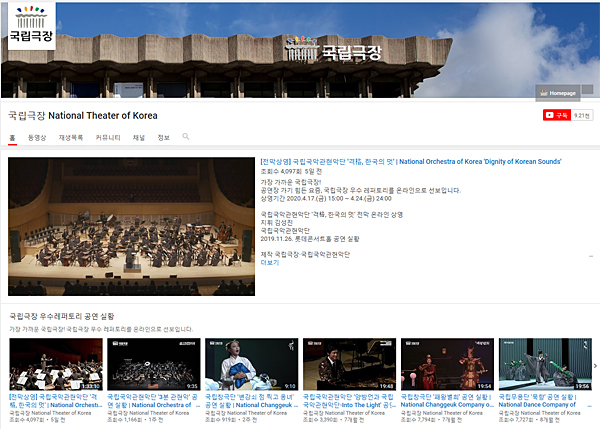
Task: Open the 재생목록 tab
Action: [x=71, y=138]
